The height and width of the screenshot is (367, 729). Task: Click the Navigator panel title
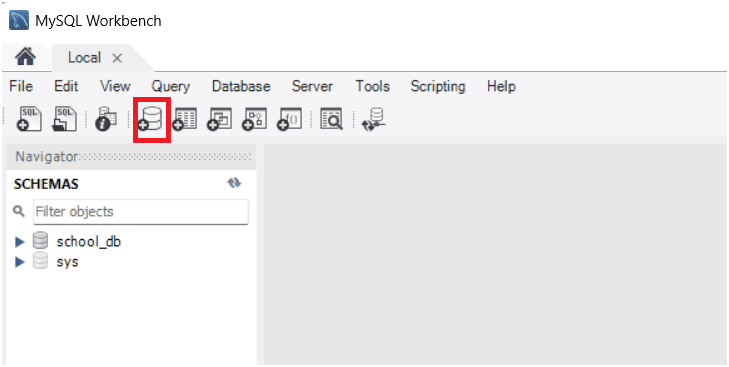(x=46, y=157)
